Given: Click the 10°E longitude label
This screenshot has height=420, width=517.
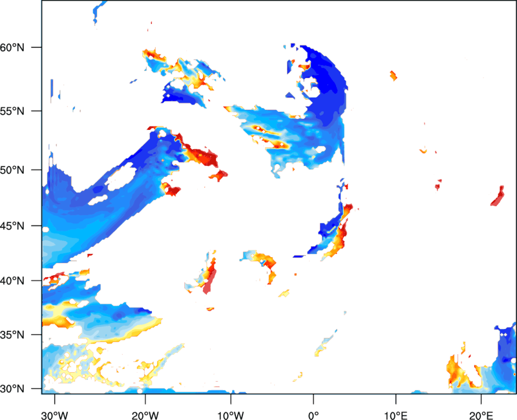Looking at the screenshot, I should click(x=396, y=415).
